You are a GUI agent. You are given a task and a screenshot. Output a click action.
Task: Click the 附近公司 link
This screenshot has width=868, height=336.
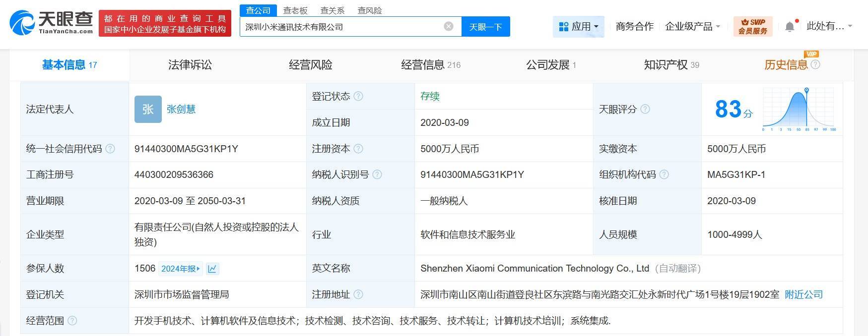(803, 294)
